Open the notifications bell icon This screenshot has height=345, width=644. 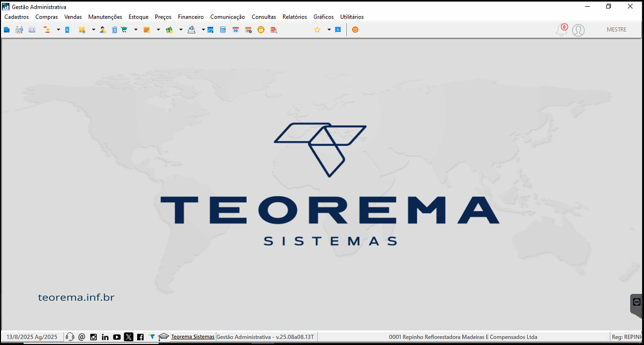click(562, 30)
